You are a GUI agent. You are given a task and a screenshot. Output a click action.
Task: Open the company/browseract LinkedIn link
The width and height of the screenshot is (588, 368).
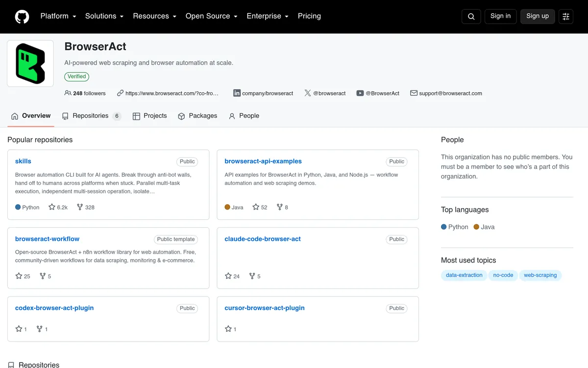tap(268, 93)
